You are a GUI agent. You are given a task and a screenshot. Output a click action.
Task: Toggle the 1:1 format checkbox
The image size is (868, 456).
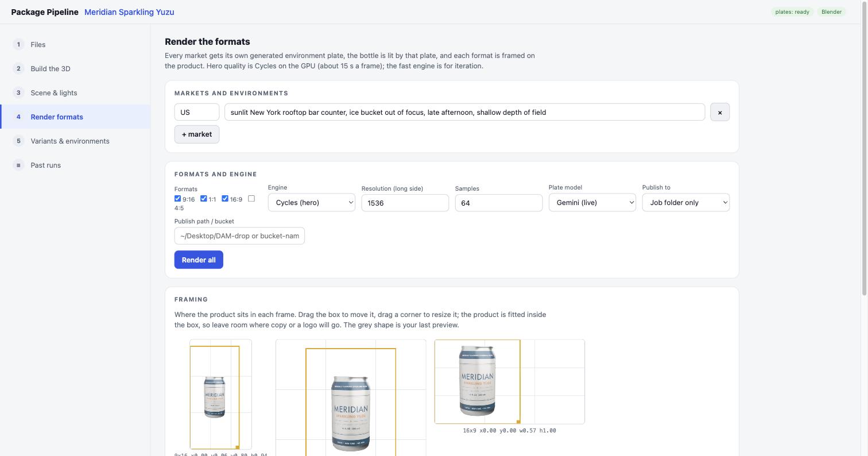click(x=204, y=199)
